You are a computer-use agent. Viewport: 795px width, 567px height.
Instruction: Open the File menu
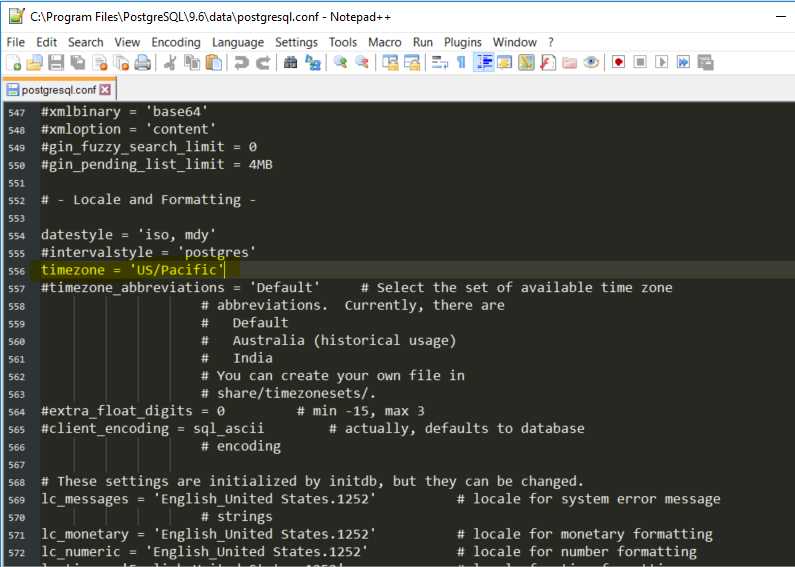[x=16, y=42]
